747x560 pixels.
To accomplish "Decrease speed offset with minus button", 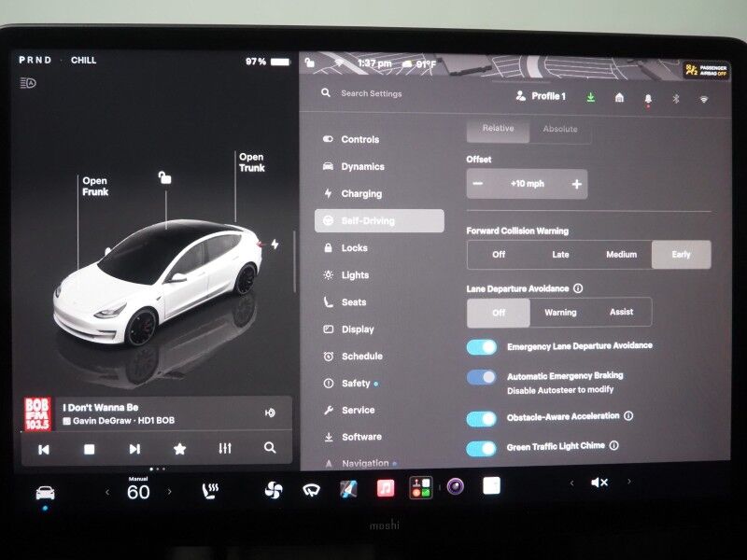I will click(x=478, y=184).
